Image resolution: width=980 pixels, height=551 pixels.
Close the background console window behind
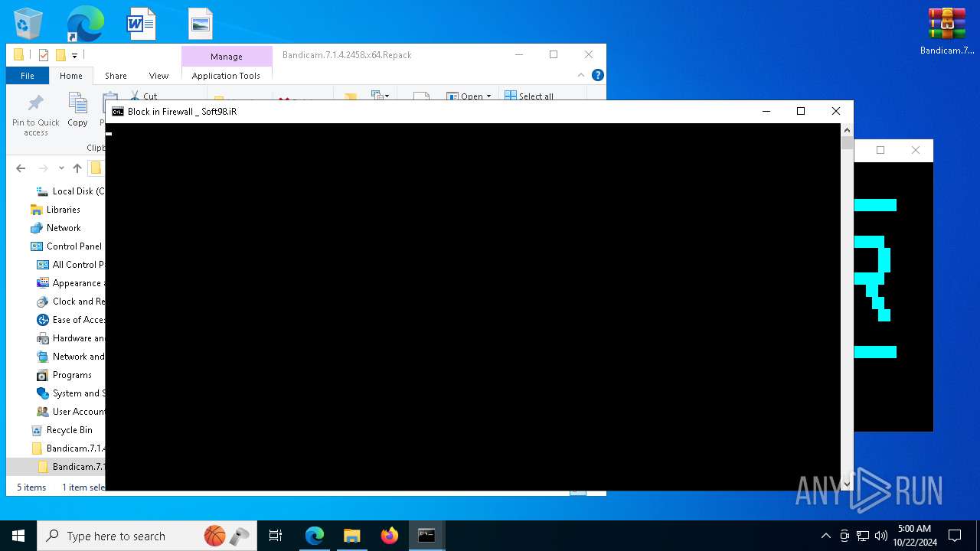915,150
